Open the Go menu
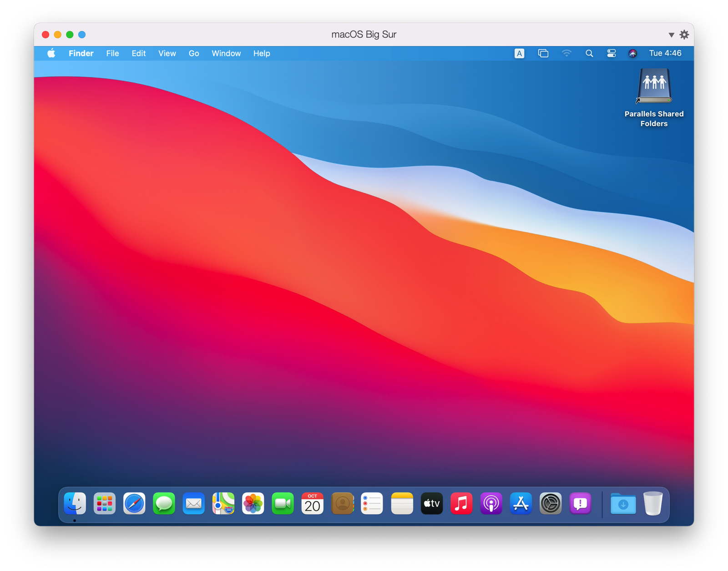Image resolution: width=728 pixels, height=571 pixels. coord(193,53)
